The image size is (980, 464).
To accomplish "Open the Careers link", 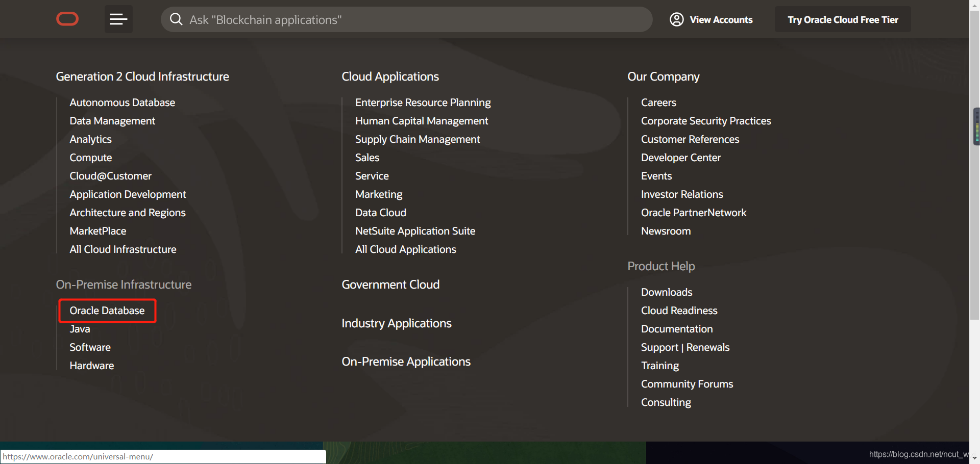I will click(x=659, y=102).
